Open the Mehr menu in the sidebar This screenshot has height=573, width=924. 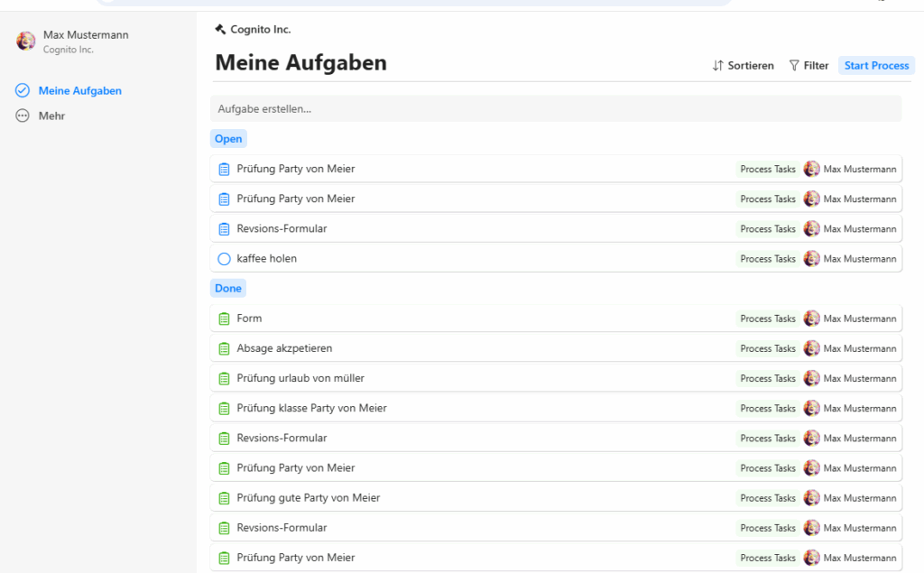point(51,116)
